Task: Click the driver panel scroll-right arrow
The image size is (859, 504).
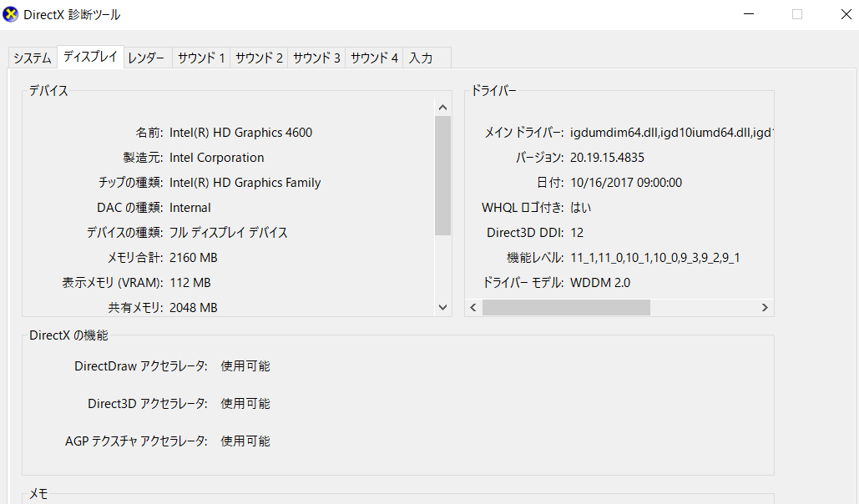Action: [765, 308]
